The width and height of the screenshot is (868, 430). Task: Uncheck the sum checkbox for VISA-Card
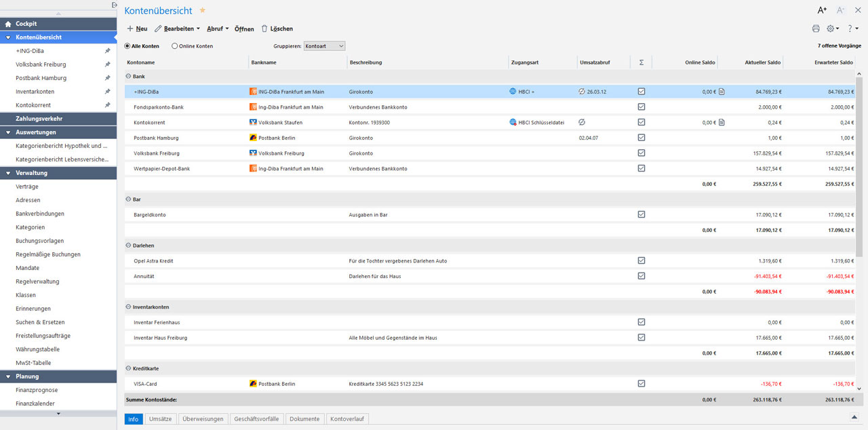tap(641, 383)
